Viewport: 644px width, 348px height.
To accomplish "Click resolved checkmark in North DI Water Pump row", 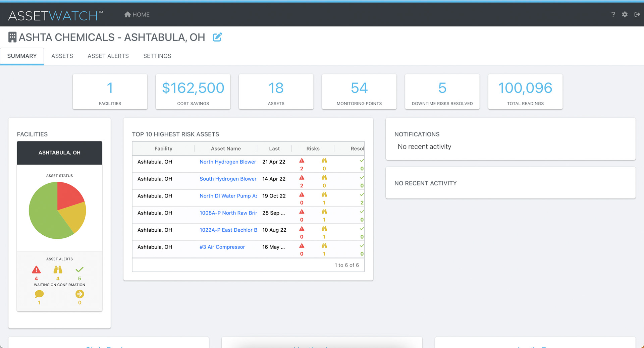I will 362,195.
